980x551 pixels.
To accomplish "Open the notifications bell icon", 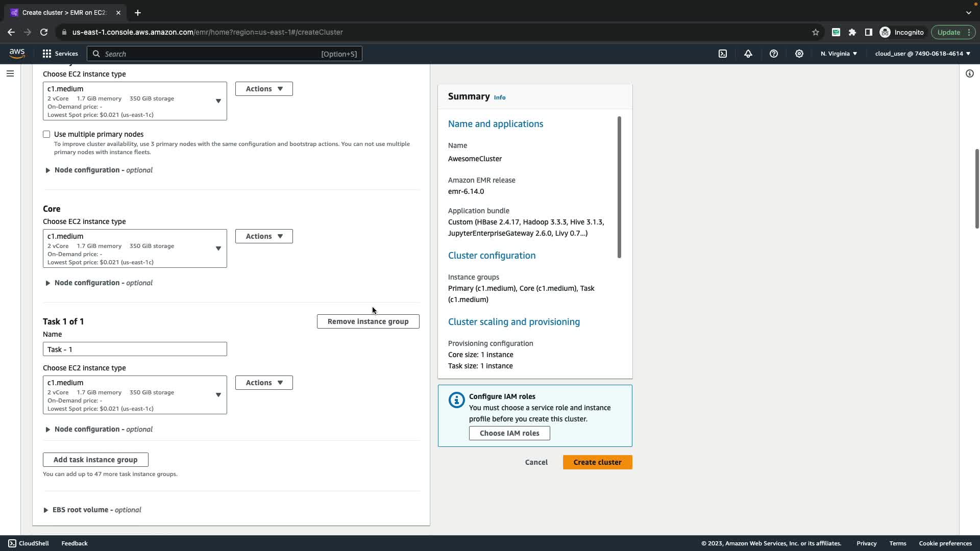I will pos(748,54).
